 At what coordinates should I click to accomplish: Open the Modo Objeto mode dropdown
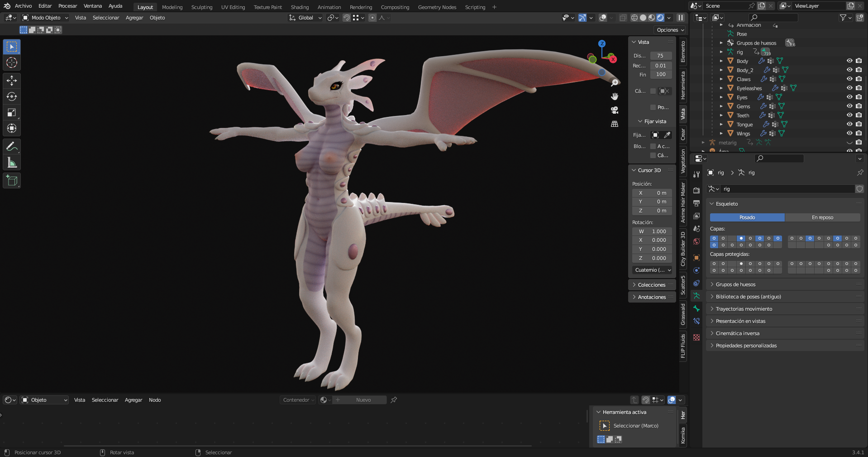click(x=45, y=18)
